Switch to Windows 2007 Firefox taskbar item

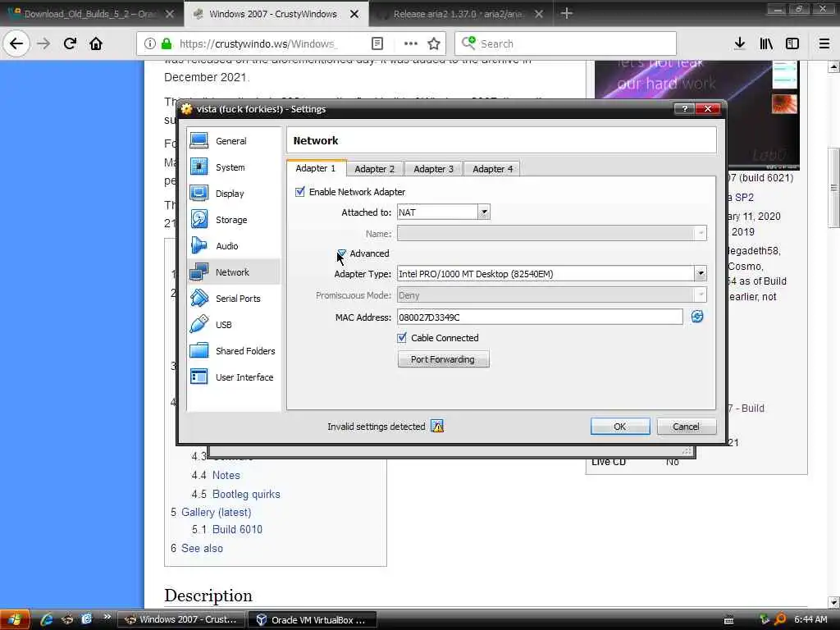click(x=180, y=620)
